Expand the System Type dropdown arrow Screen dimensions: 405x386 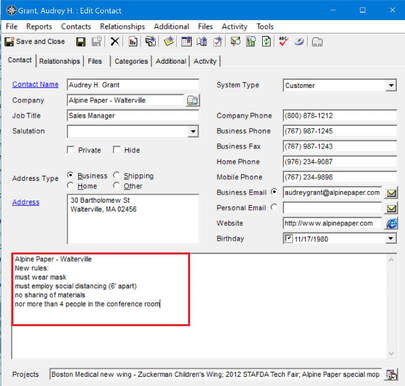pos(391,85)
